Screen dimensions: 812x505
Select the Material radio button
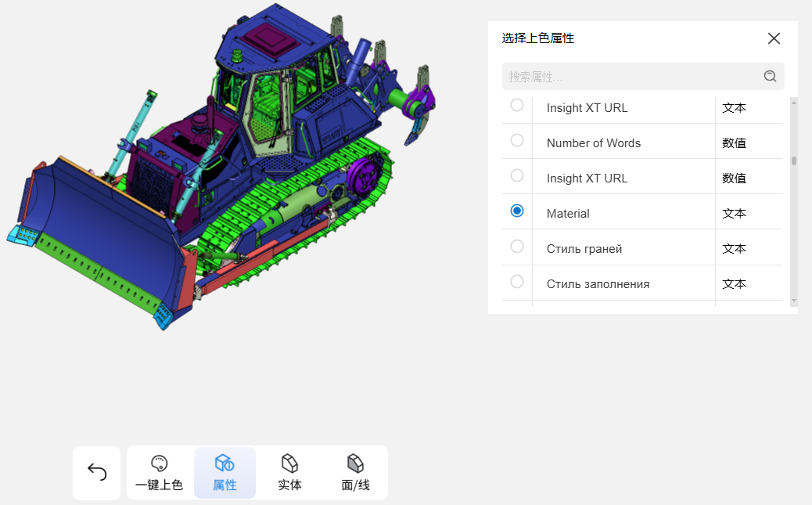[x=517, y=211]
